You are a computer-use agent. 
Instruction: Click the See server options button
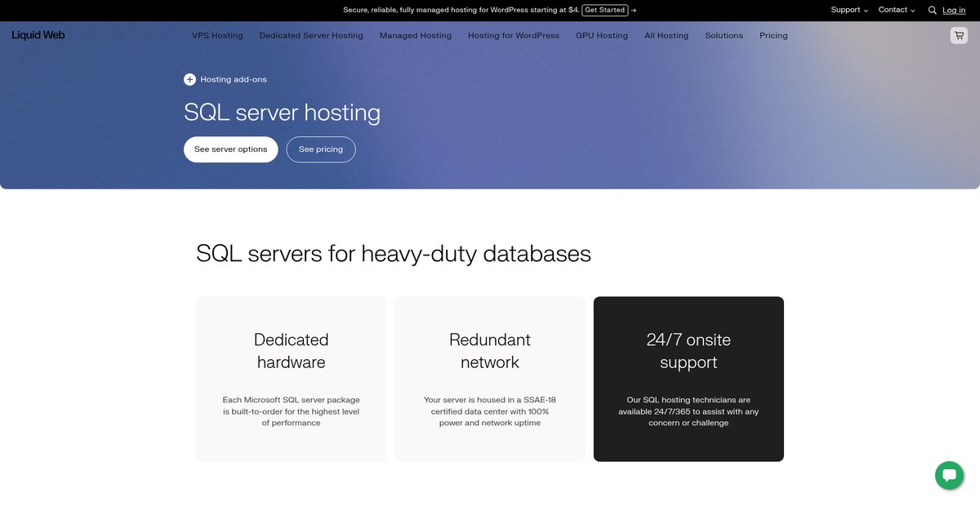231,149
